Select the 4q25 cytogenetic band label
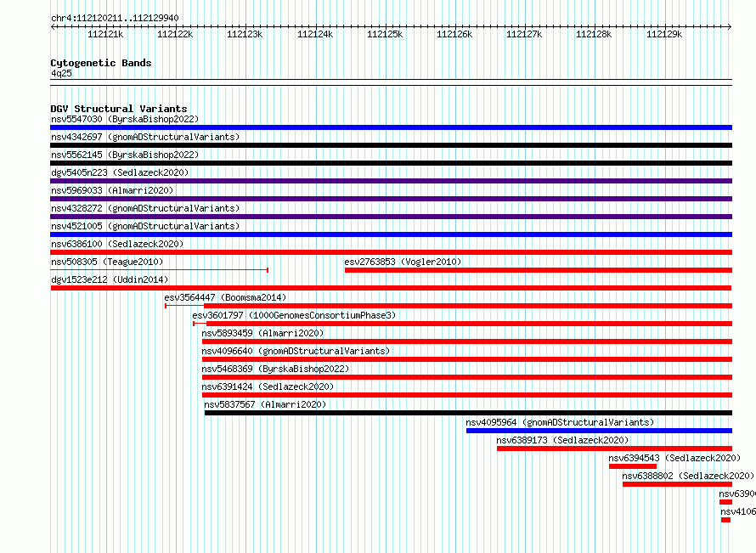Viewport: 756px width, 553px height. pos(61,73)
